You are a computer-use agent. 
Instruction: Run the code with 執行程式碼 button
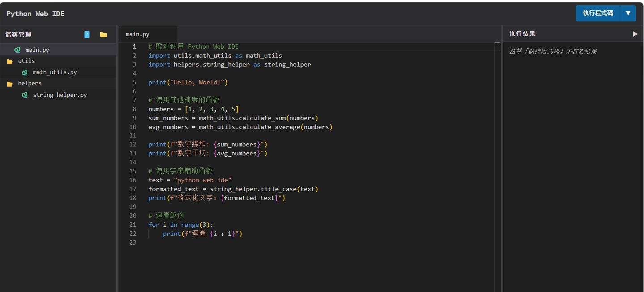click(x=598, y=13)
